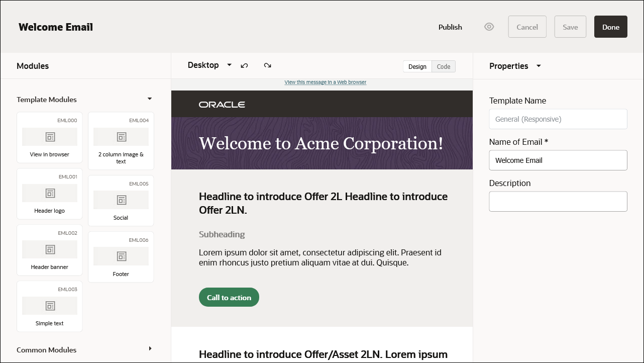Select the Header banner module EML002

[49, 250]
